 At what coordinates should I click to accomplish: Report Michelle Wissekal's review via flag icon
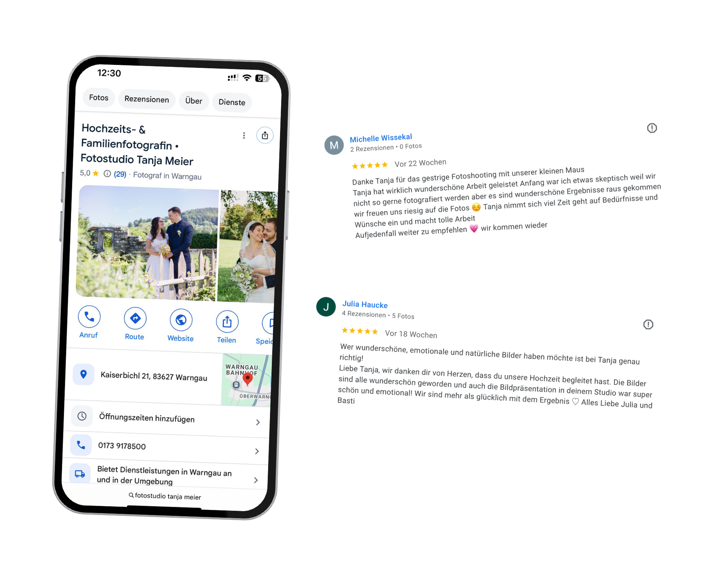pos(652,128)
